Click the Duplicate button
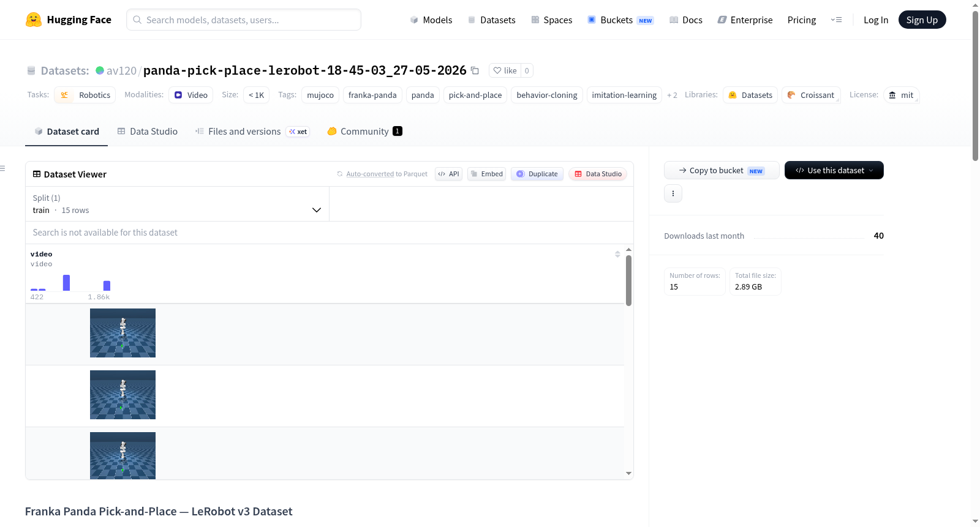The width and height of the screenshot is (980, 527). (537, 174)
